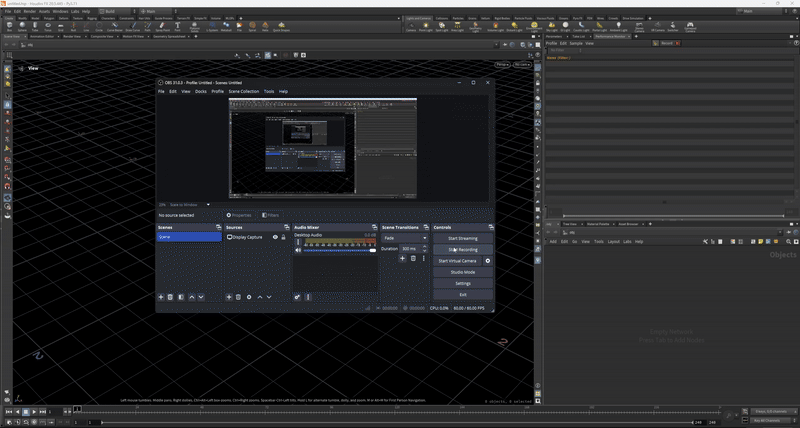Open the OBS Scene Collection menu
Screen dimensions: 800x428
point(244,91)
